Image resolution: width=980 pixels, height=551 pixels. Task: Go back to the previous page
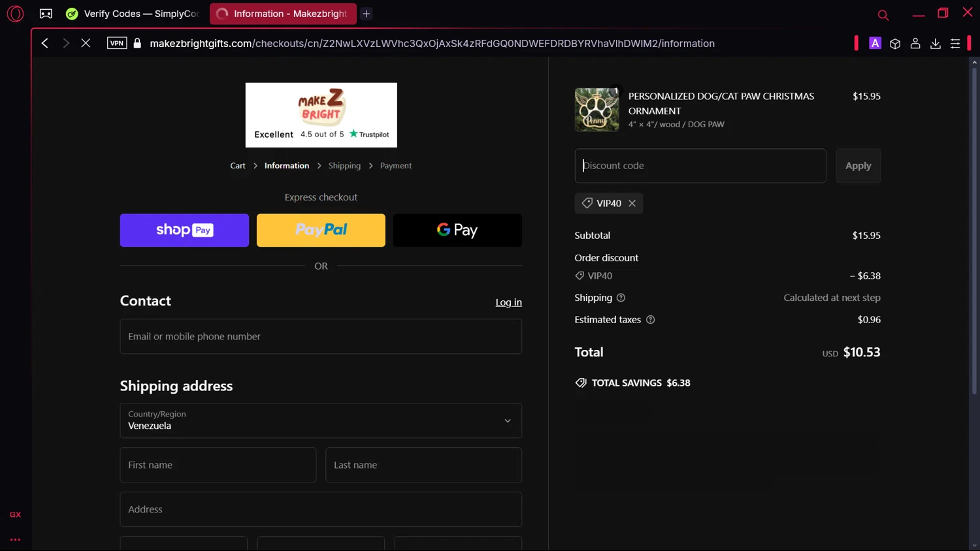(45, 43)
